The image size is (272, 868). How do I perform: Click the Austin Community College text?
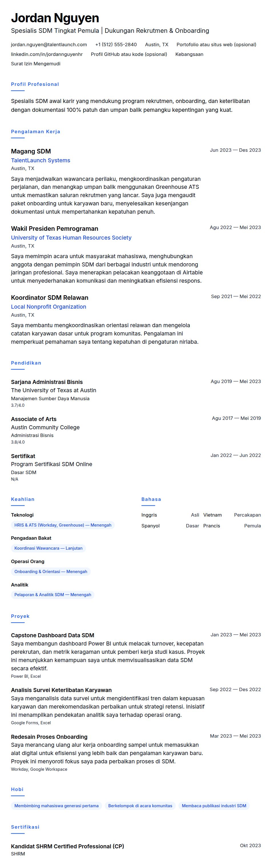[x=45, y=427]
